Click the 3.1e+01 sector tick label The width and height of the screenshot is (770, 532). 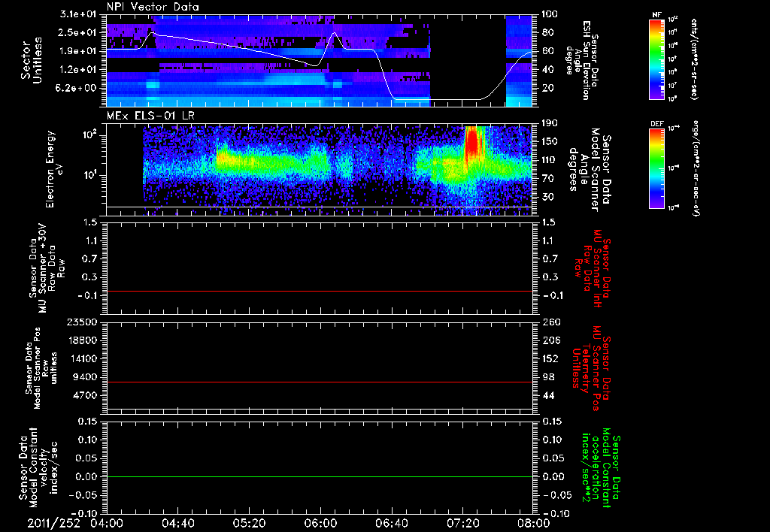pyautogui.click(x=80, y=14)
